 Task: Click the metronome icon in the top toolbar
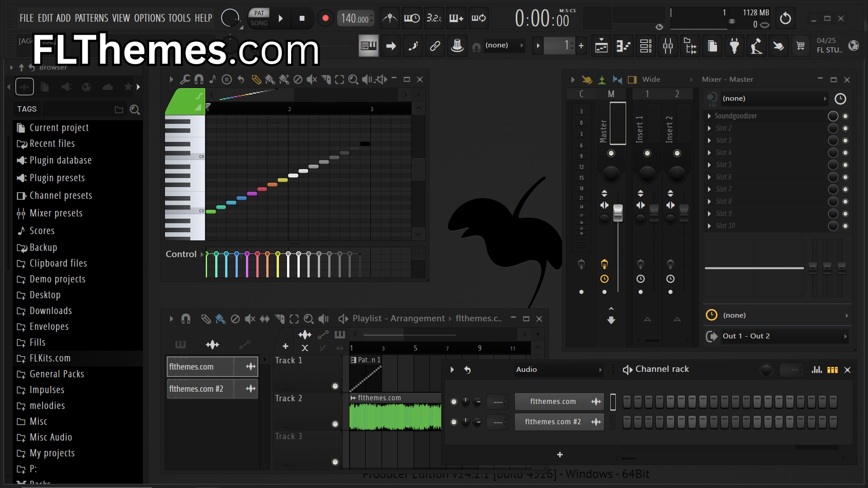(390, 18)
